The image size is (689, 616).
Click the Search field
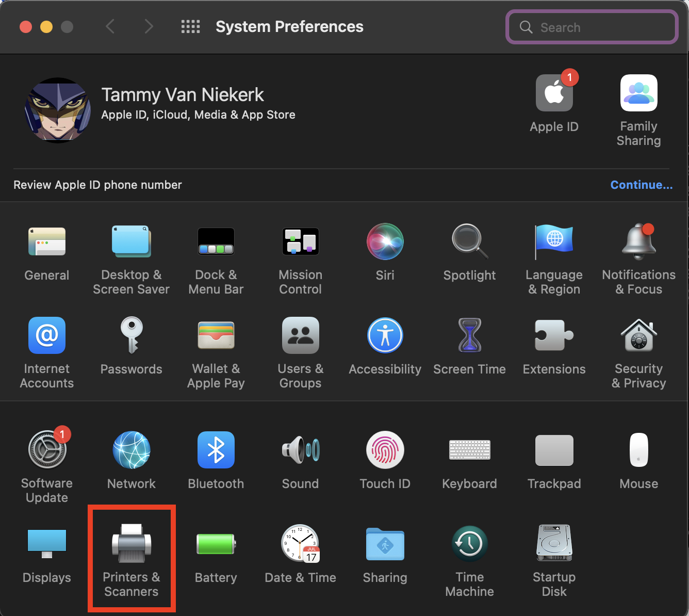[x=592, y=27]
